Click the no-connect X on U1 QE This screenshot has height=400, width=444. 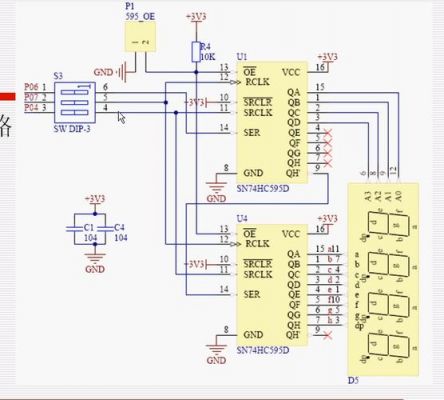[x=328, y=133]
